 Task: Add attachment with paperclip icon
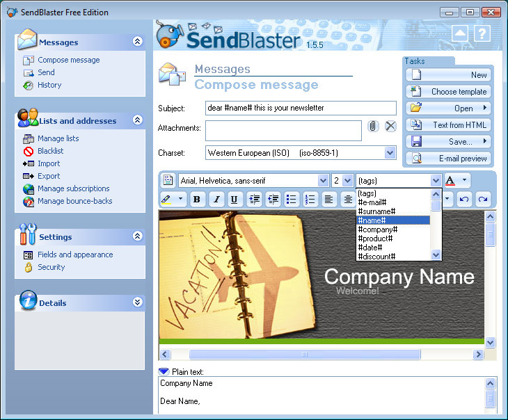373,126
